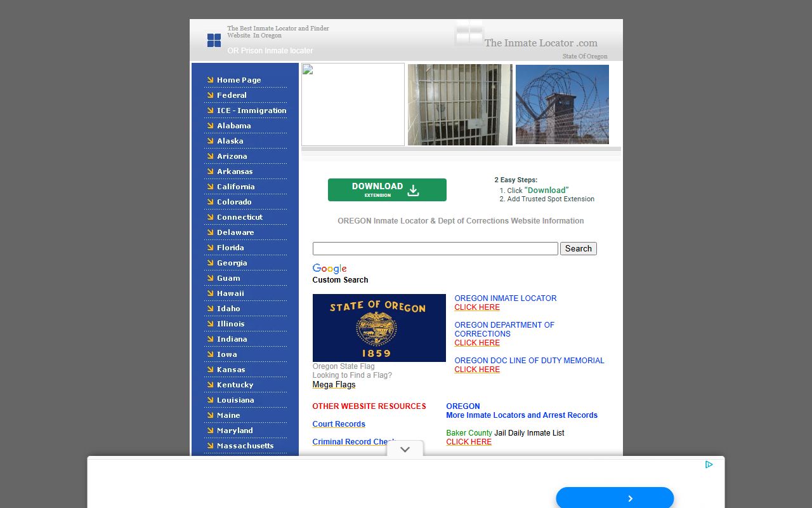812x508 pixels.
Task: Open CLICK HERE under Department of Corrections
Action: click(x=477, y=343)
